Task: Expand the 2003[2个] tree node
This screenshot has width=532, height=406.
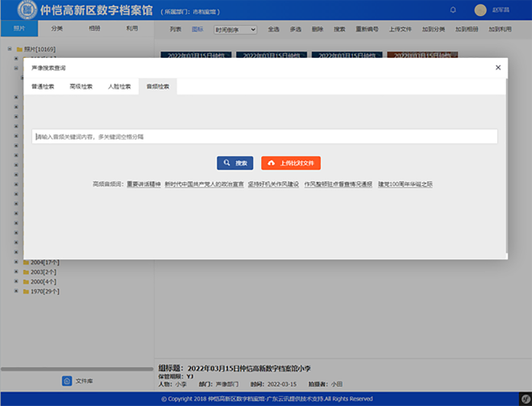Action: tap(15, 272)
